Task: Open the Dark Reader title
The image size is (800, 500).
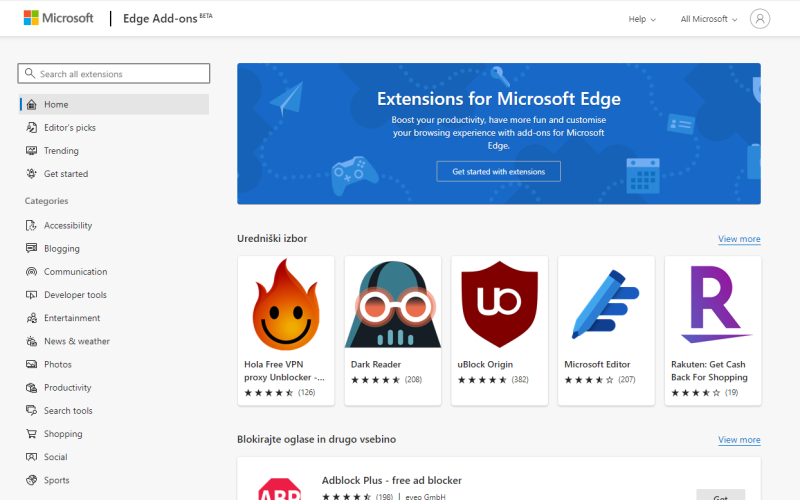Action: pos(376,364)
